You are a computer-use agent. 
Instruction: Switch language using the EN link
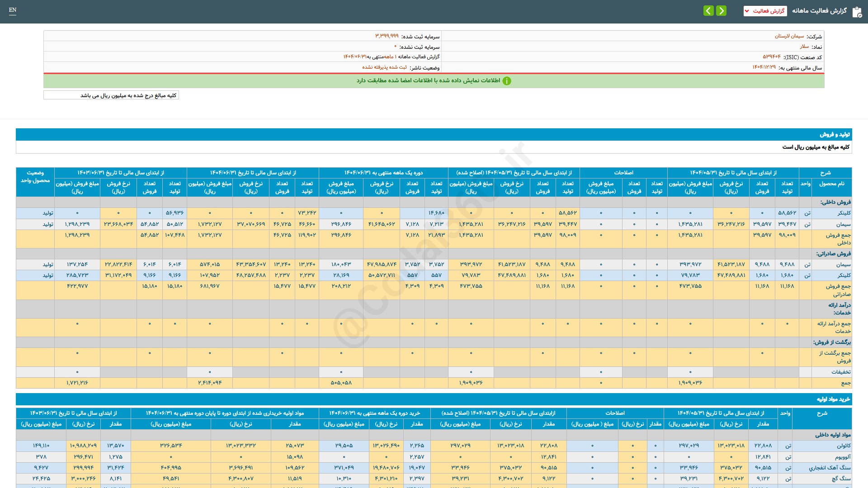tap(13, 10)
